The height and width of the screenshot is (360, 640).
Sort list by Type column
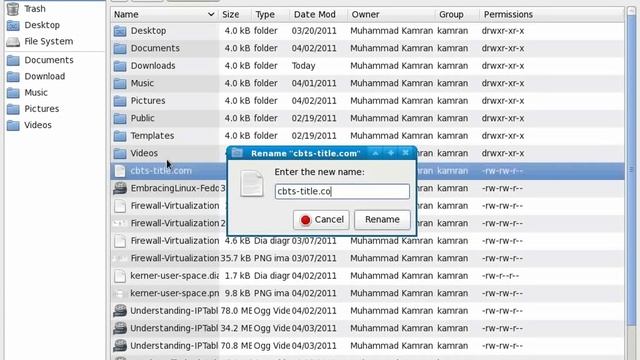click(270, 14)
